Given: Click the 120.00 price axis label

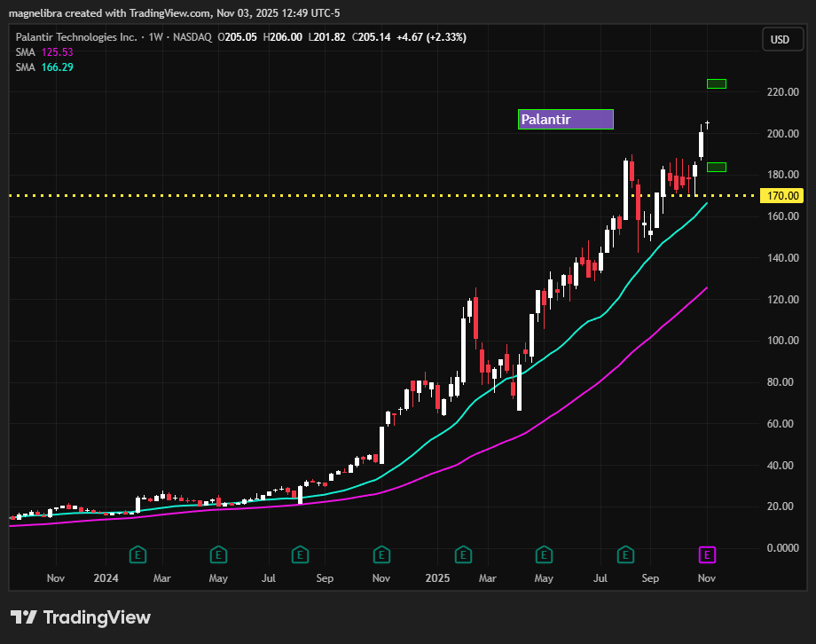Looking at the screenshot, I should (x=782, y=299).
